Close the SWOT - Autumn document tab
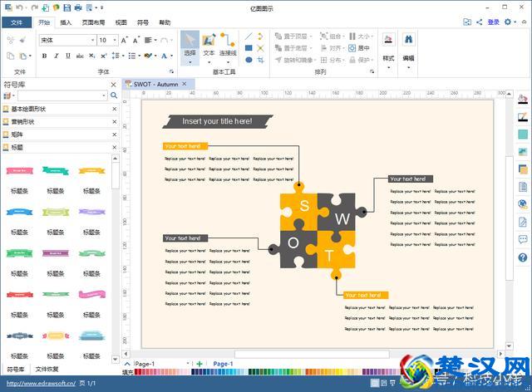 185,84
